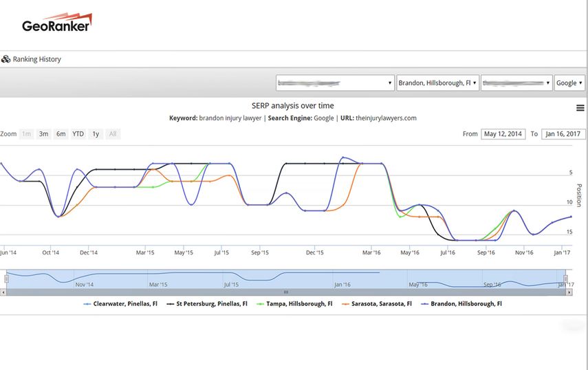This screenshot has width=588, height=370.
Task: Open the Brandon, Hillsborough, Fl location dropdown
Action: pos(437,83)
